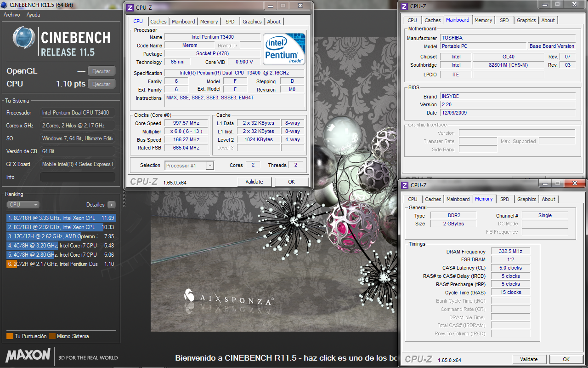Run the OpenGL test with Ejecutar
The height and width of the screenshot is (368, 588).
click(x=102, y=71)
